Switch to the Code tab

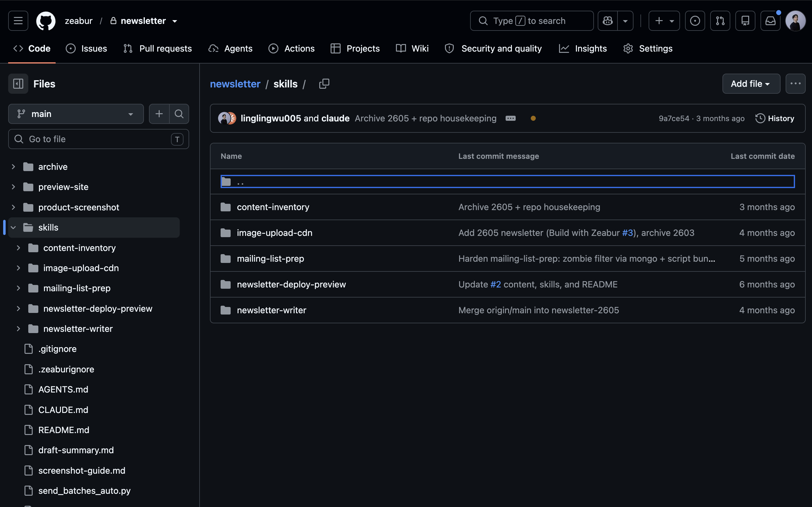pyautogui.click(x=32, y=49)
